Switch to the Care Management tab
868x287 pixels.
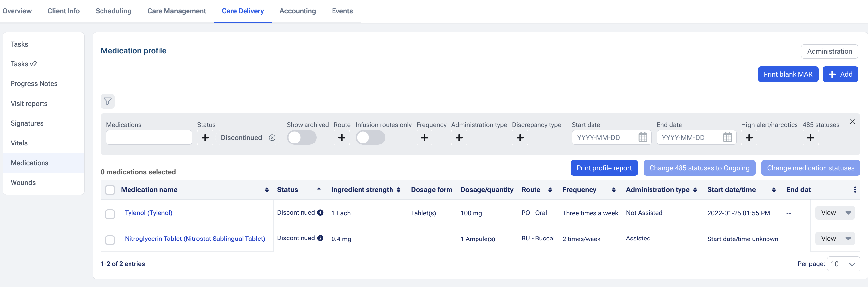pyautogui.click(x=176, y=11)
